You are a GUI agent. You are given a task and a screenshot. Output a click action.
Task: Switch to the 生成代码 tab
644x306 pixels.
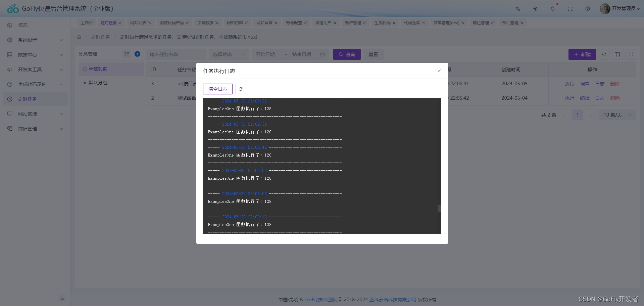383,23
